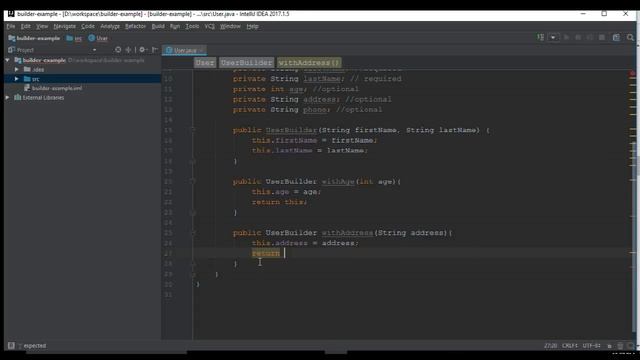Open the Refactor menu
This screenshot has width=640, height=360.
pyautogui.click(x=135, y=26)
